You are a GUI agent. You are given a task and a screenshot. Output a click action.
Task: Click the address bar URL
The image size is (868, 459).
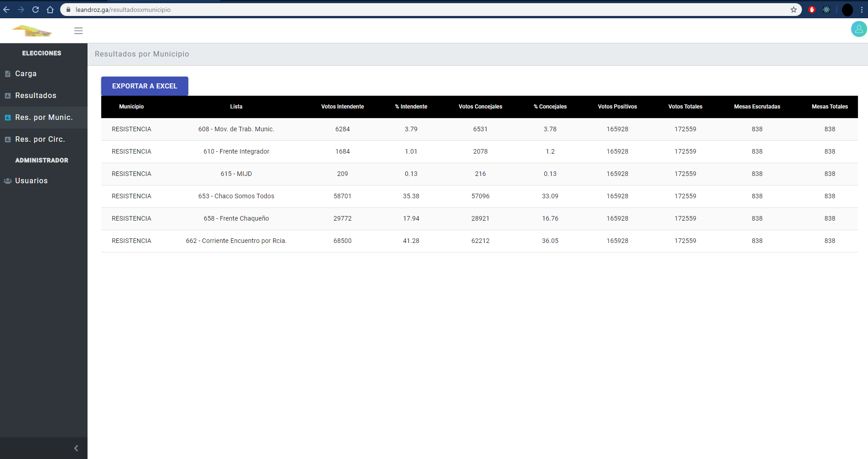coord(123,10)
